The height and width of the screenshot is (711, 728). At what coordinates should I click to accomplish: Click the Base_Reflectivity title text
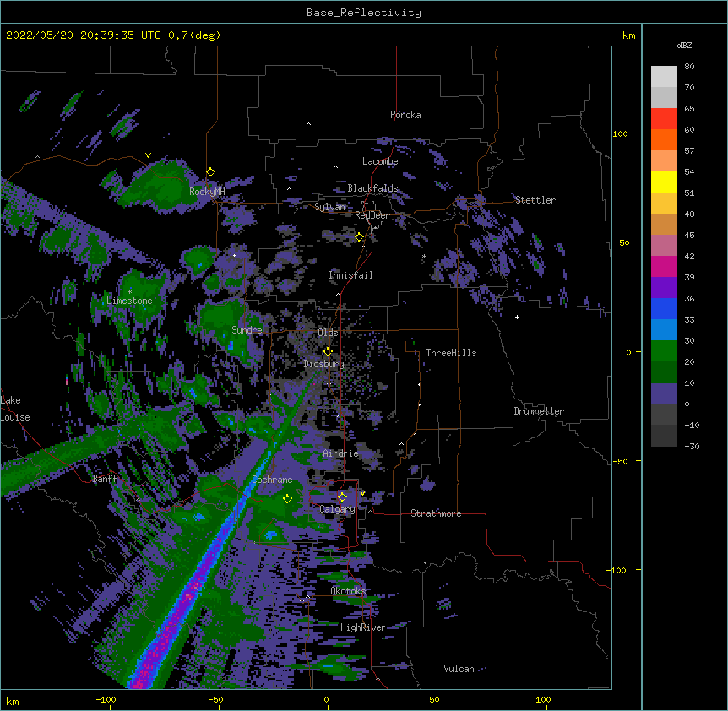pyautogui.click(x=363, y=13)
